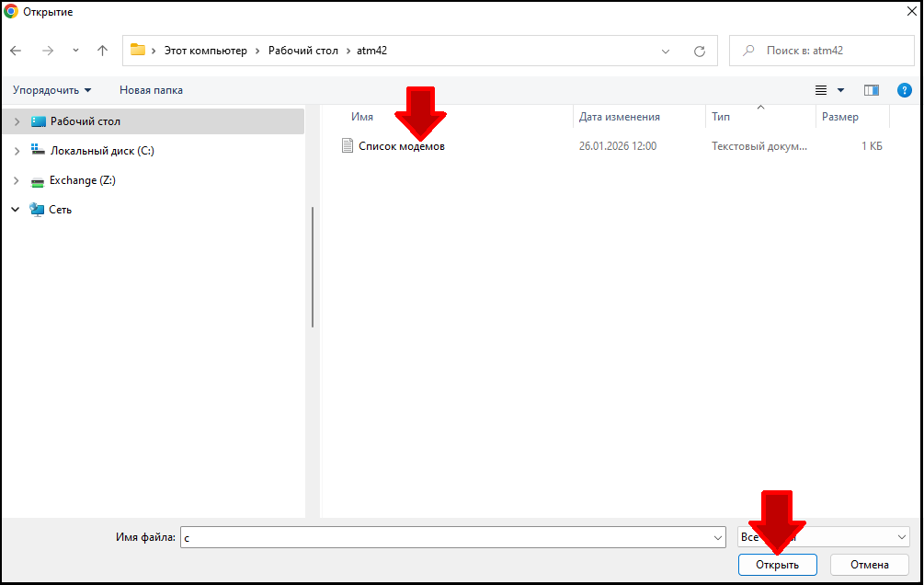Expand the address bar history dropdown

(666, 52)
